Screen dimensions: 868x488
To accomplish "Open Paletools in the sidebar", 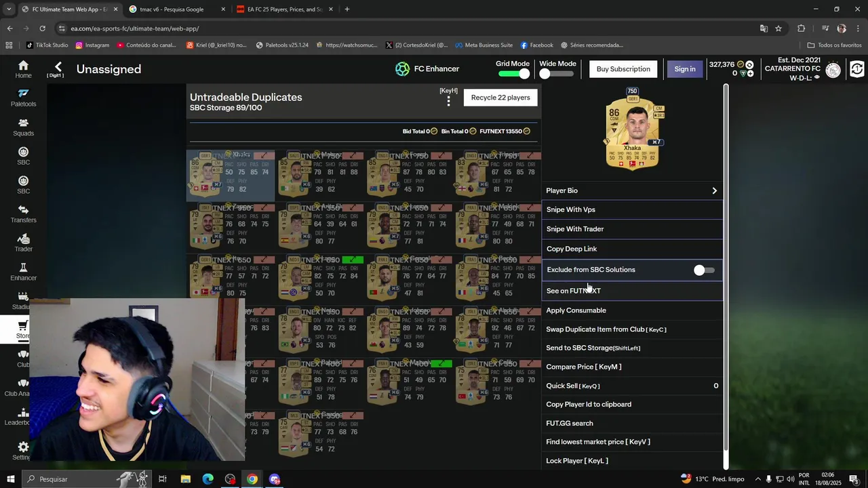I will 23,98.
